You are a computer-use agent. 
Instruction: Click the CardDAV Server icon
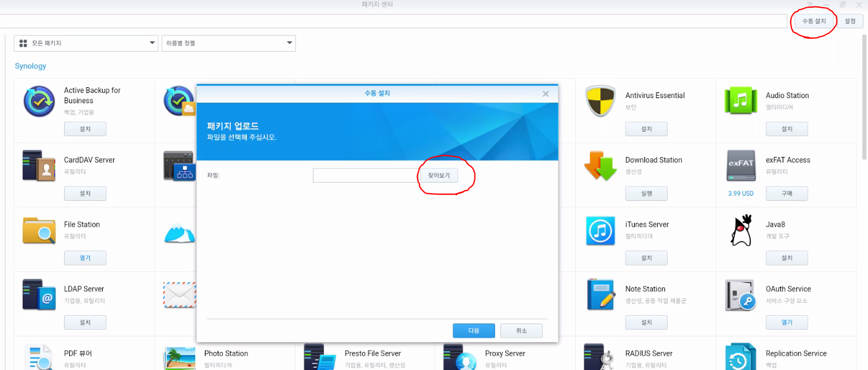coord(39,165)
